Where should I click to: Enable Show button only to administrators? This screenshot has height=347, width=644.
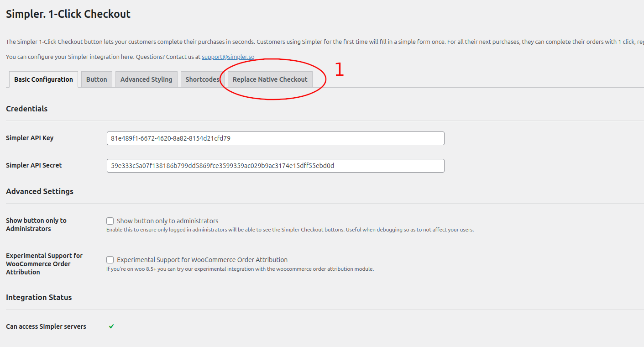click(x=110, y=221)
